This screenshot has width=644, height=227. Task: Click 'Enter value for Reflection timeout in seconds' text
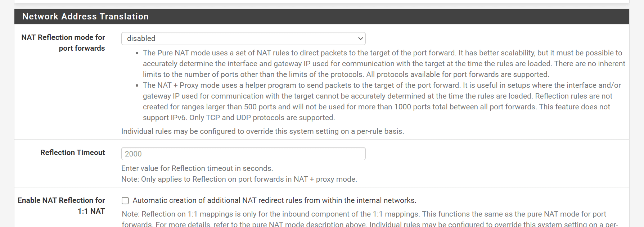(197, 168)
